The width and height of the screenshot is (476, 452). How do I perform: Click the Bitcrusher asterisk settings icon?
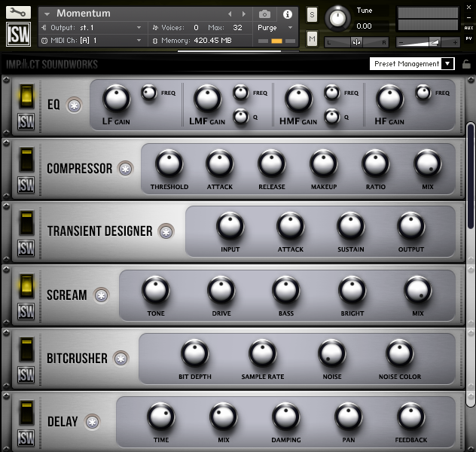pos(121,359)
